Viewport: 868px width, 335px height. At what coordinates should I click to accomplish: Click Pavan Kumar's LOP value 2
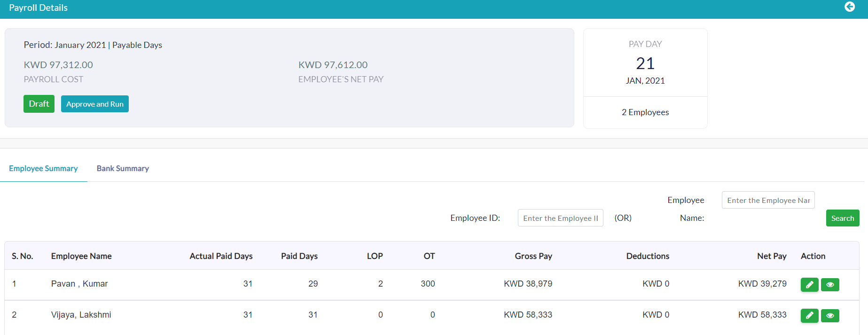(x=381, y=284)
